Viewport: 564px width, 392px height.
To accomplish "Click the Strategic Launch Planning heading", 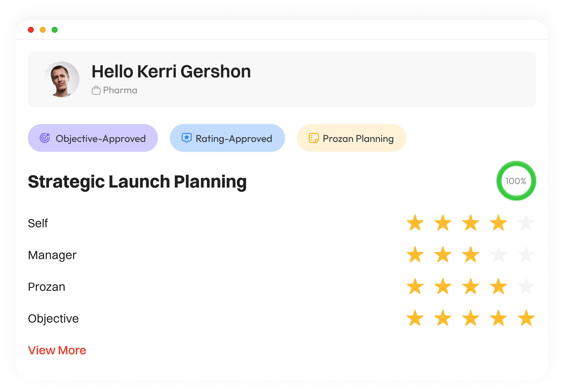I will [x=137, y=182].
